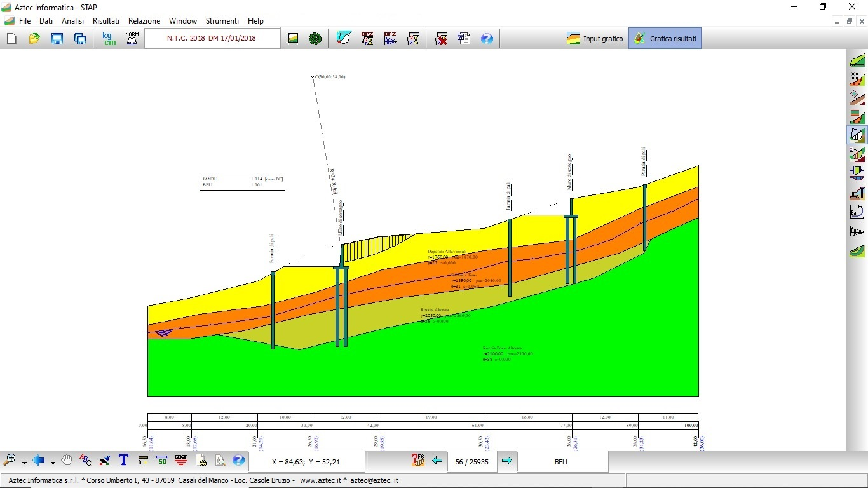This screenshot has height=488, width=868.
Task: Click the dotted mesh slope icon in sidebar
Action: [x=857, y=79]
